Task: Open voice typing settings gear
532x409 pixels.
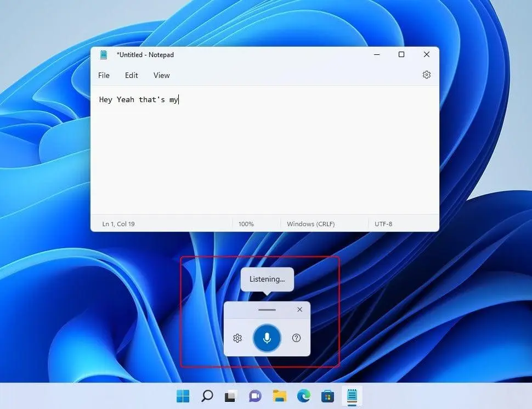Action: [237, 338]
